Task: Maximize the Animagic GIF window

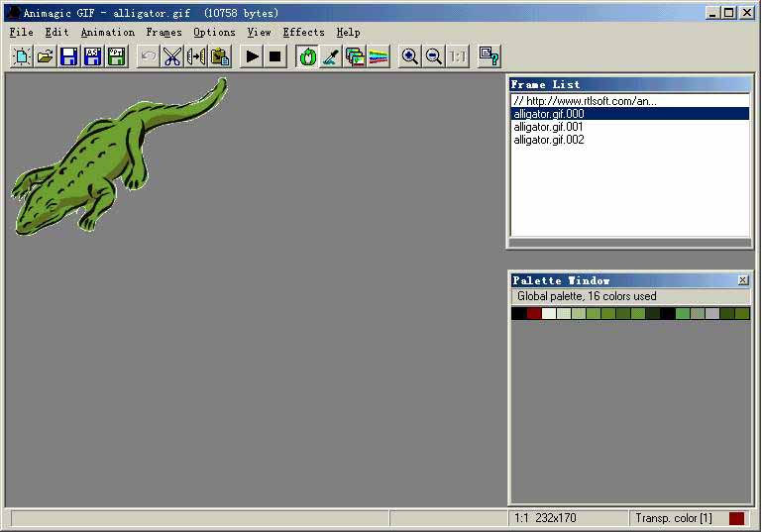Action: pos(728,13)
